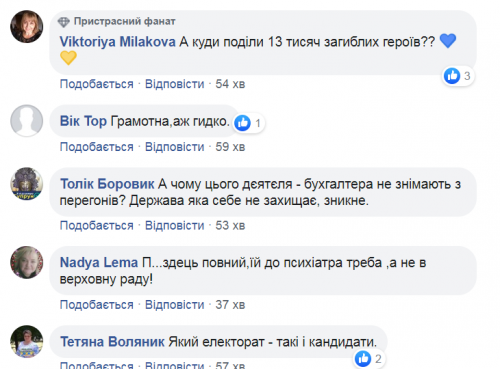The height and width of the screenshot is (369, 500).
Task: Open the like reactions on Viktoriya Milakova's comment
Action: pos(458,76)
